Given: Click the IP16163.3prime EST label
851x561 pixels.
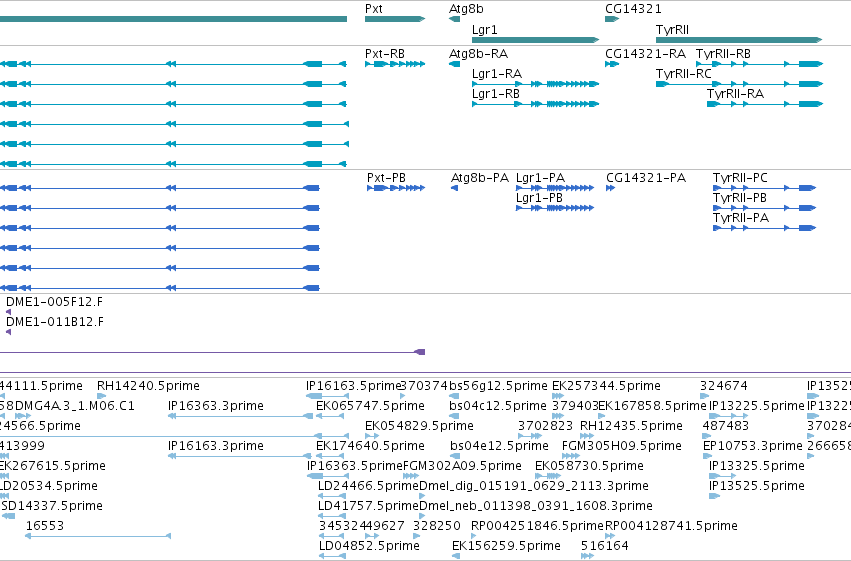Looking at the screenshot, I should click(x=216, y=446).
